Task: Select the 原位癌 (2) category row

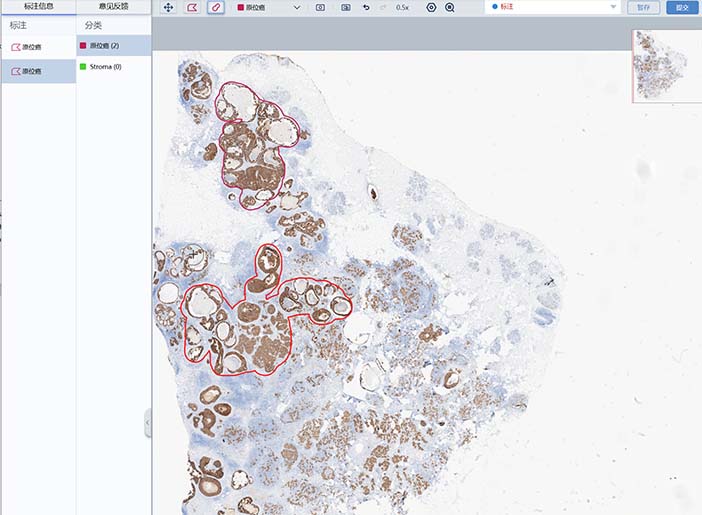Action: (113, 46)
